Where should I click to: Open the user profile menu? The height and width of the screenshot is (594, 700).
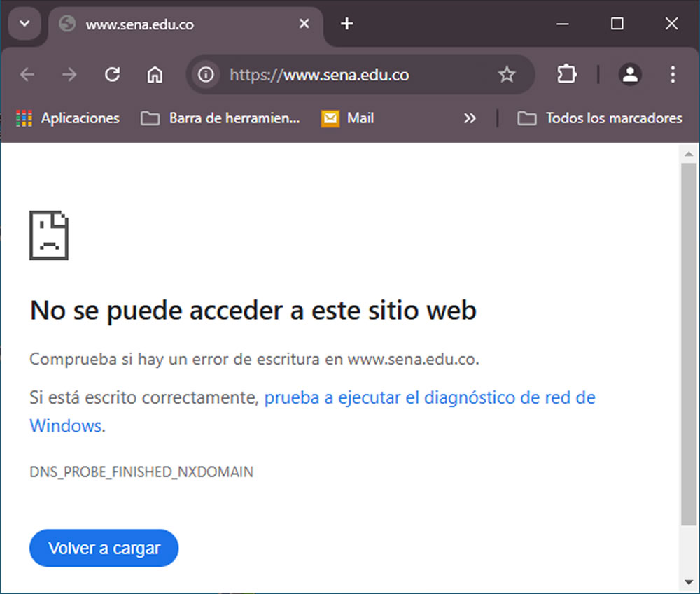point(630,75)
